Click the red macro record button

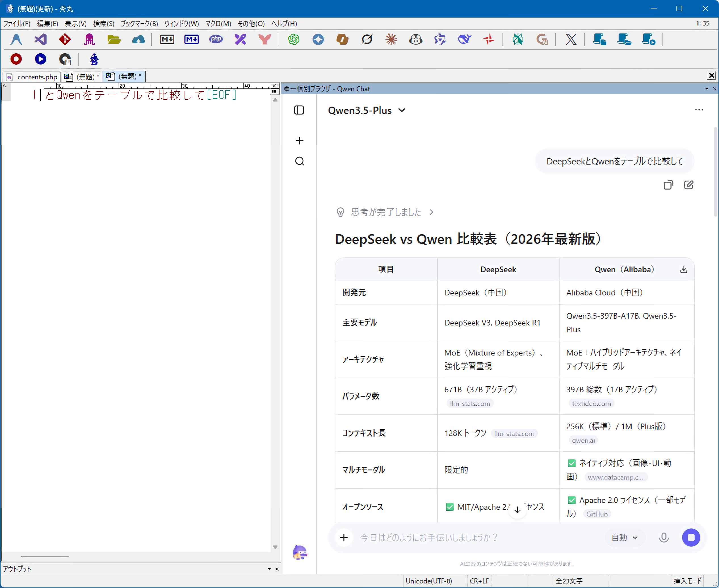(x=16, y=59)
